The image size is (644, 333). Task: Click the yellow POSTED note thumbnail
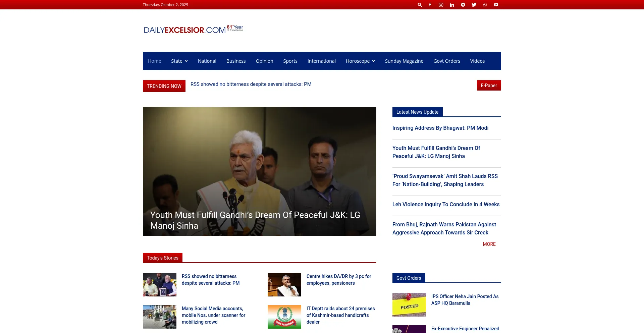click(x=409, y=305)
